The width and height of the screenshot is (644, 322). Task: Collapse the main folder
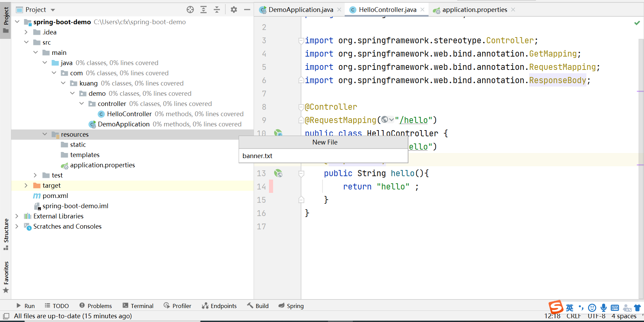tap(35, 52)
